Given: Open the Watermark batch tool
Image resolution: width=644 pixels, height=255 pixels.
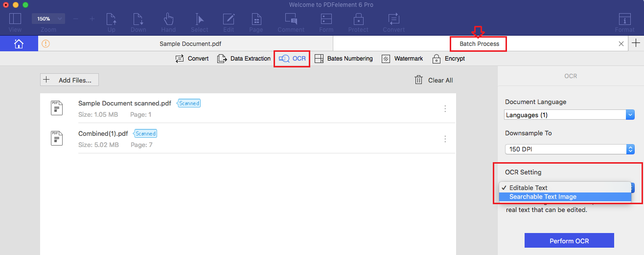Looking at the screenshot, I should pyautogui.click(x=402, y=59).
